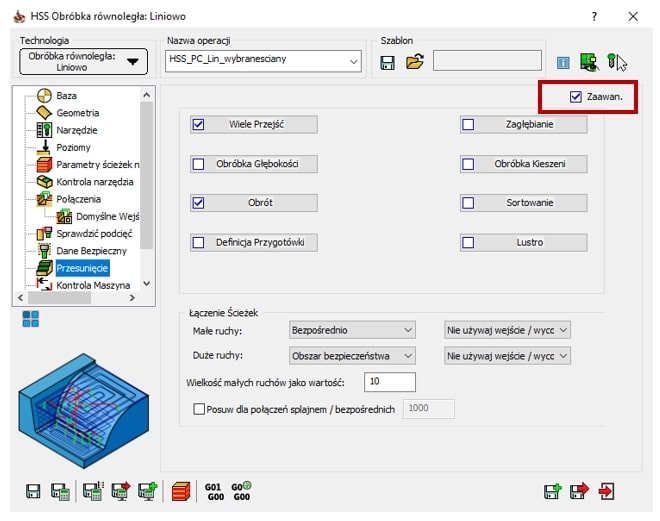The width and height of the screenshot is (660, 521).
Task: Click the Sprawdzić podcięć gouge icon
Action: point(44,234)
